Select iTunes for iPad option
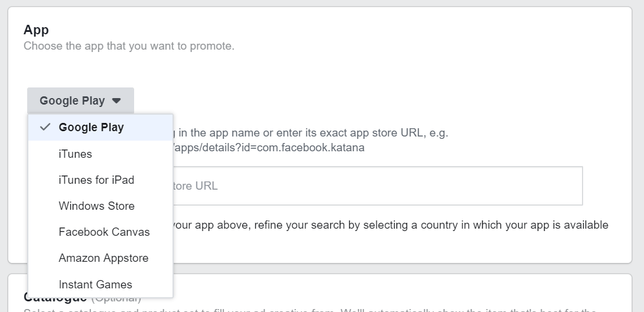 (96, 180)
